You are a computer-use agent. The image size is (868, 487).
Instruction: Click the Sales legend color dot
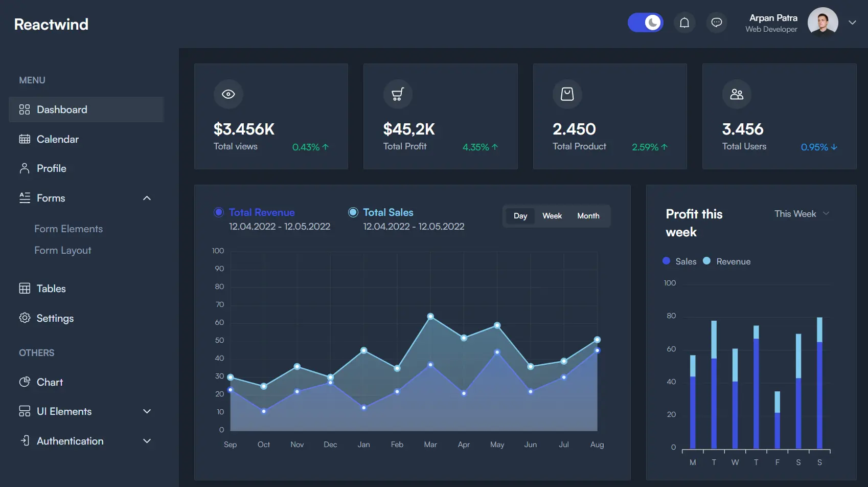[666, 261]
